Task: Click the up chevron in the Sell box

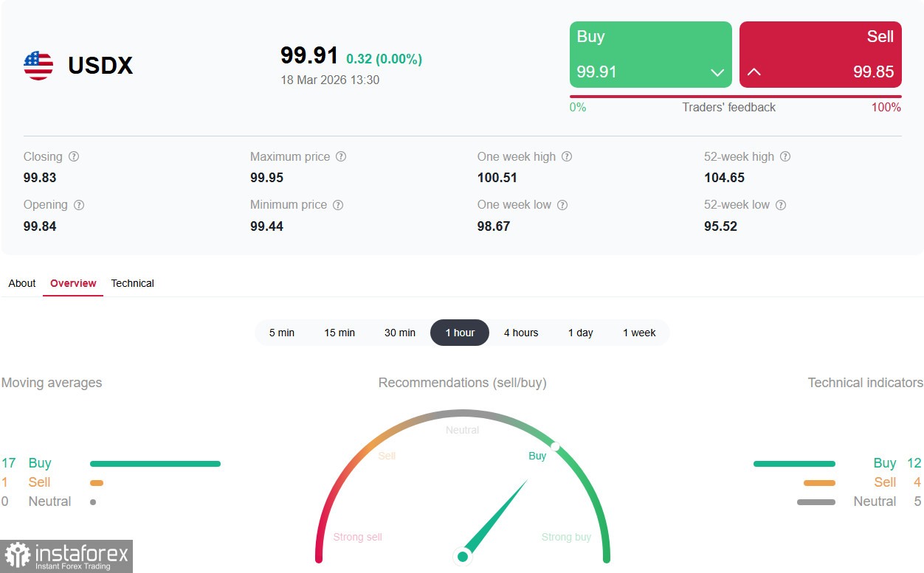Action: 754,72
